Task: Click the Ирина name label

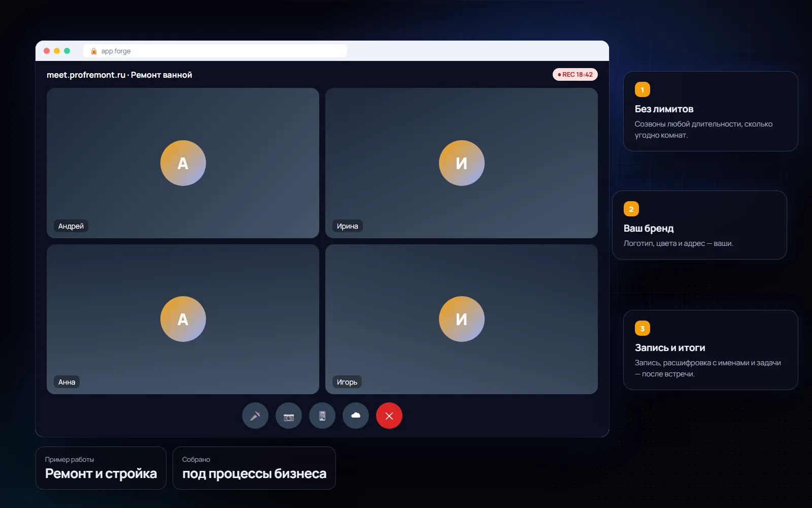Action: [348, 226]
